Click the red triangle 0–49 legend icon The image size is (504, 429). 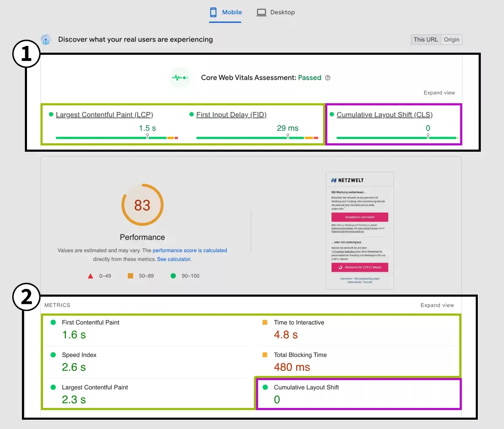coord(90,276)
